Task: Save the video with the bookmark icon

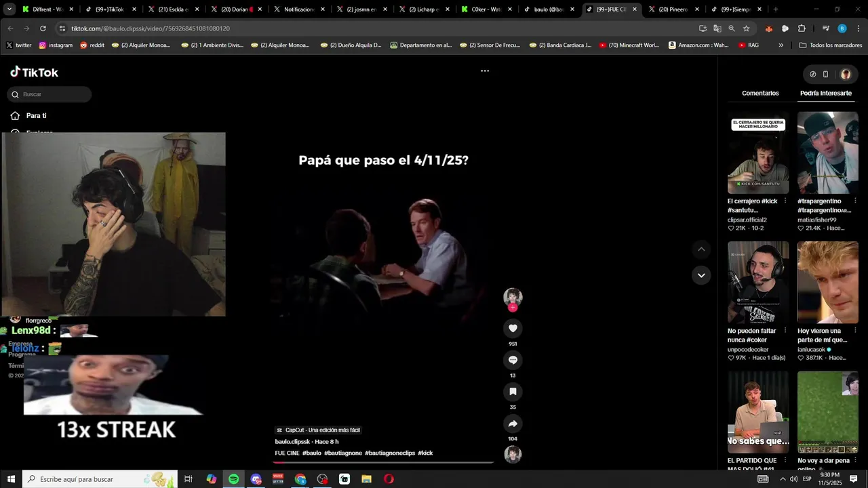Action: 513,392
